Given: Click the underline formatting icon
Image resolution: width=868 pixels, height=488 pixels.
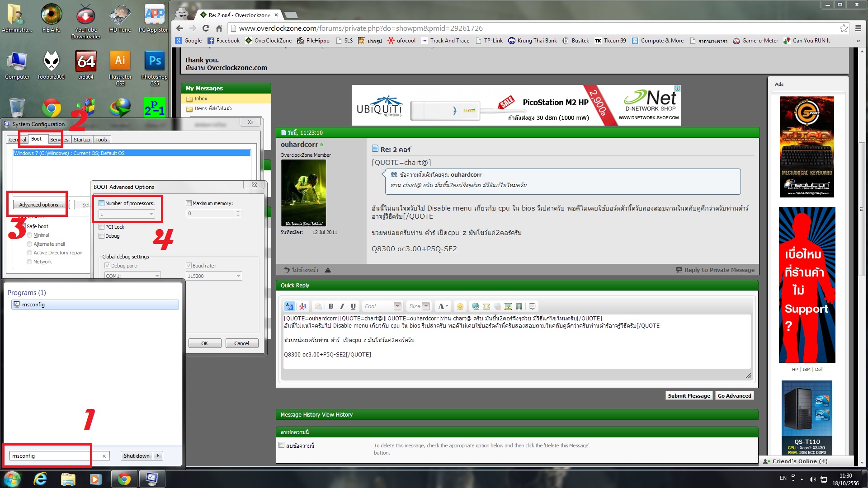Looking at the screenshot, I should click(x=353, y=306).
